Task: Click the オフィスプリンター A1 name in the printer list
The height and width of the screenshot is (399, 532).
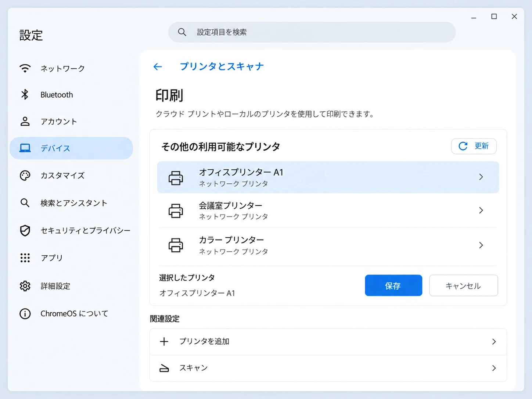Action: tap(241, 172)
